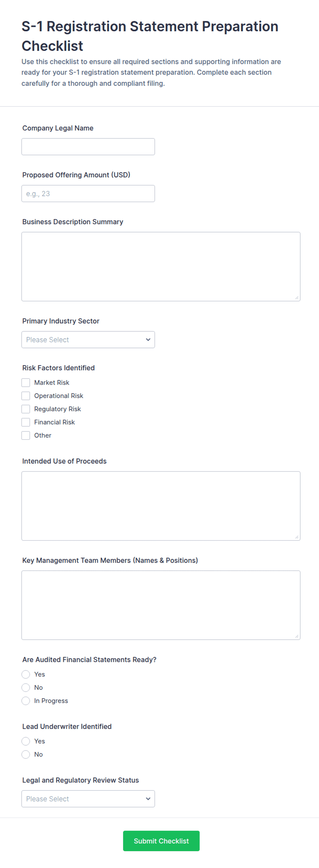Select Yes for audited financial statements

click(x=26, y=674)
